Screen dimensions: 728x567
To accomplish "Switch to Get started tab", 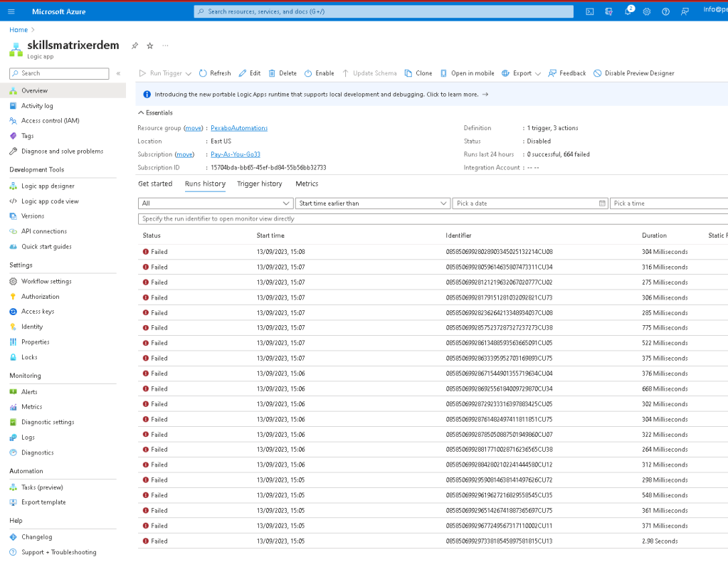I will tap(155, 184).
